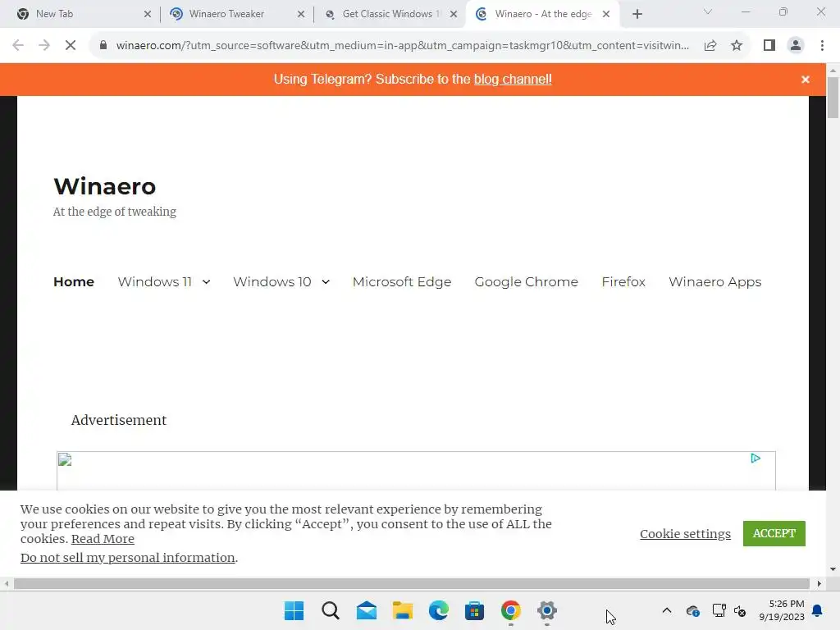Open Settings gear in the taskbar
Screen dimensions: 840x630
pos(547,610)
